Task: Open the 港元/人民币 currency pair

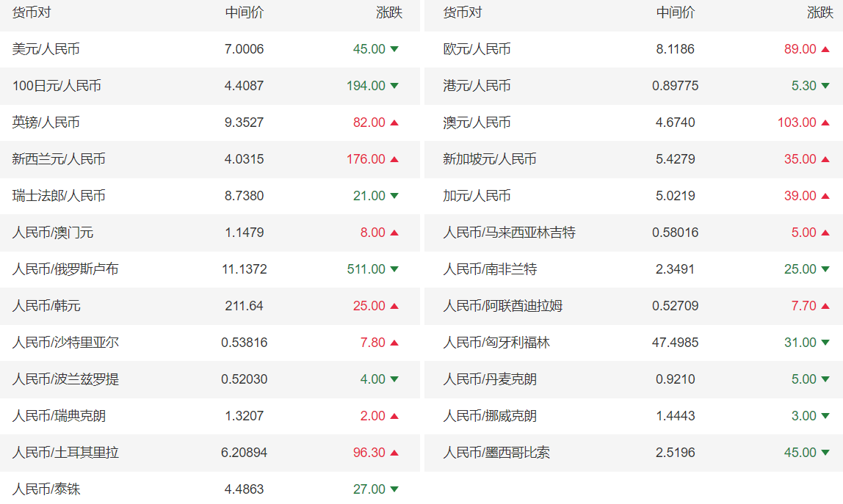Action: click(x=477, y=86)
